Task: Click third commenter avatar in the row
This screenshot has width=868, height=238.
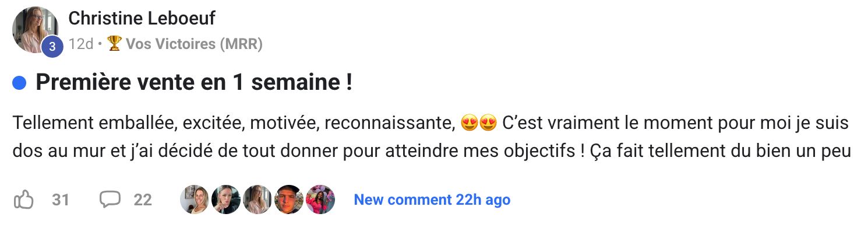Action: click(257, 199)
